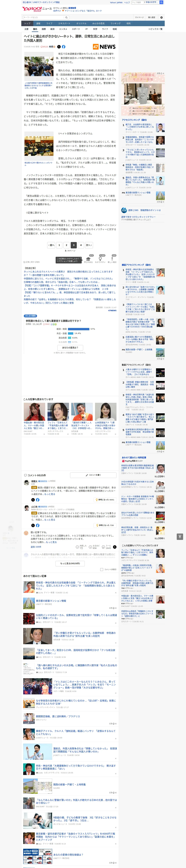Image resolution: width=186 pixels, height=868 pixels.
Task: Click '政治改革' 8.6% poll bar
Action: coord(70,338)
